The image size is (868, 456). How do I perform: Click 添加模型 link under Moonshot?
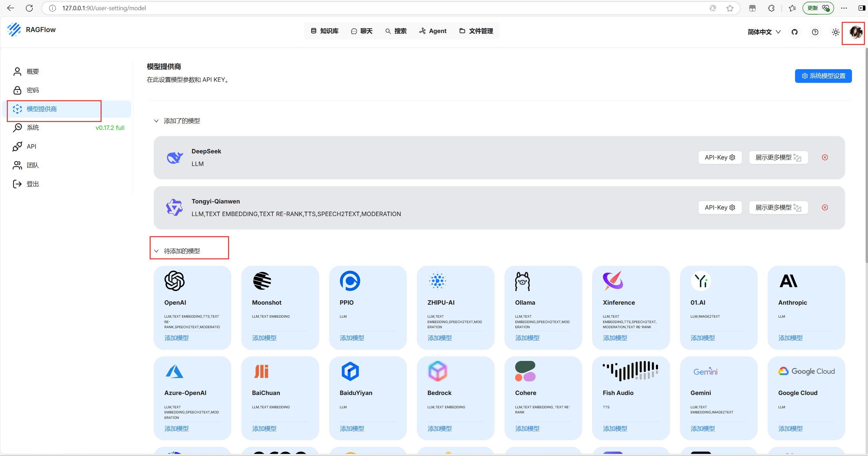tap(264, 338)
